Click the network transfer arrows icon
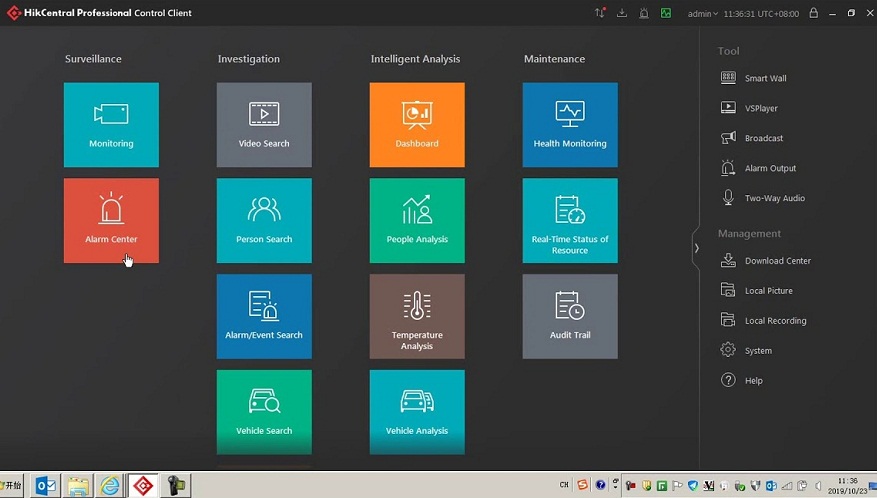This screenshot has height=498, width=877. 600,13
